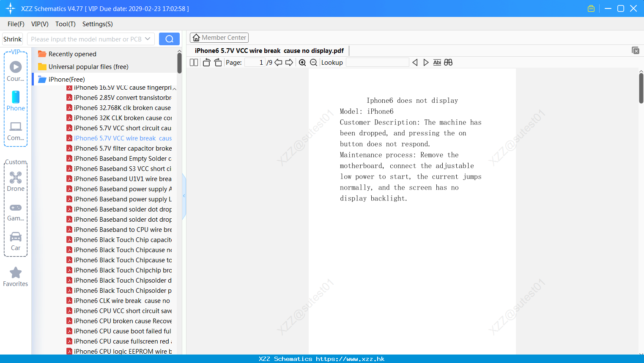Screen dimensions: 644x363
Task: Open iPhone6 CPU broken cause Recovery file
Action: (119, 321)
